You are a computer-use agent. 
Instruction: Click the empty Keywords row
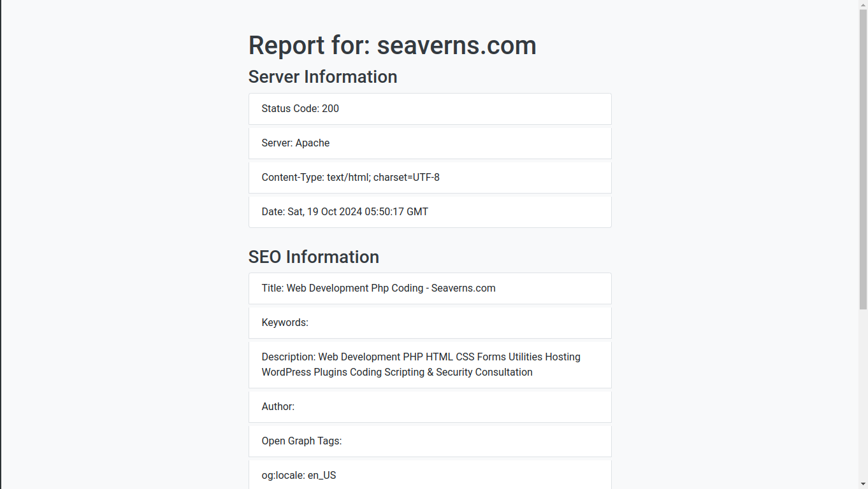coord(430,323)
